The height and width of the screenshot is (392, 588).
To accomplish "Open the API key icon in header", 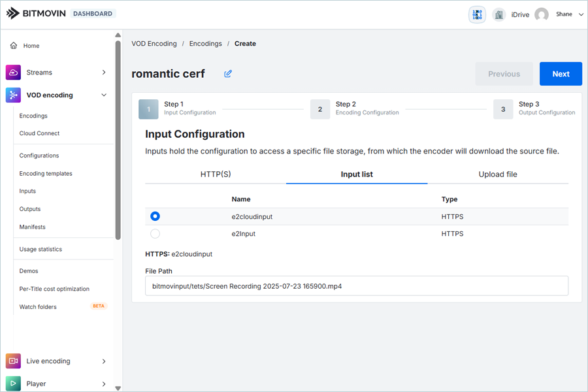I will tap(477, 14).
